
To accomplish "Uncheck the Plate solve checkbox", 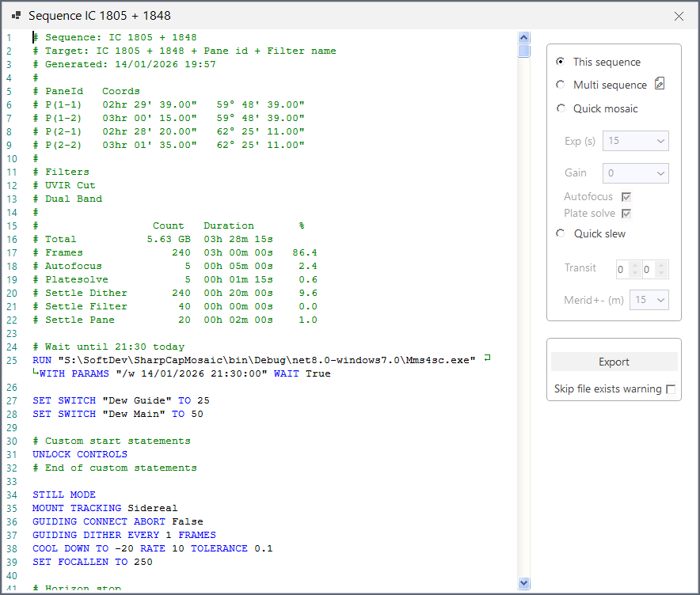I will (x=625, y=213).
